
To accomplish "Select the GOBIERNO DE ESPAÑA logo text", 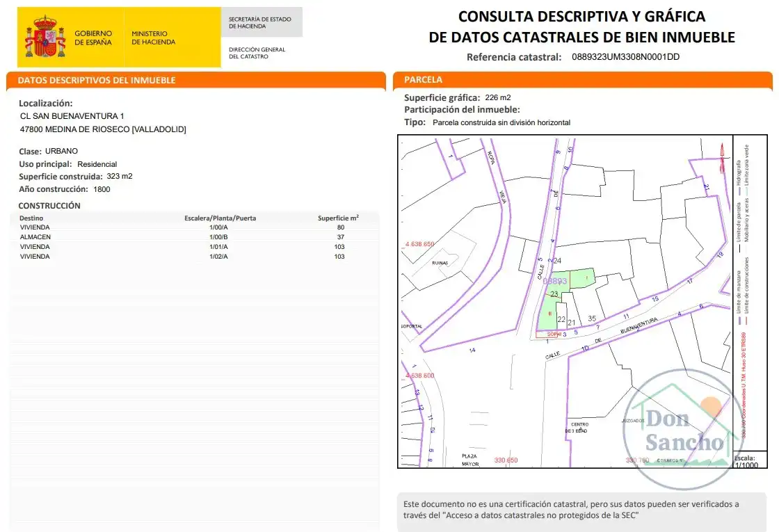I will [x=93, y=38].
